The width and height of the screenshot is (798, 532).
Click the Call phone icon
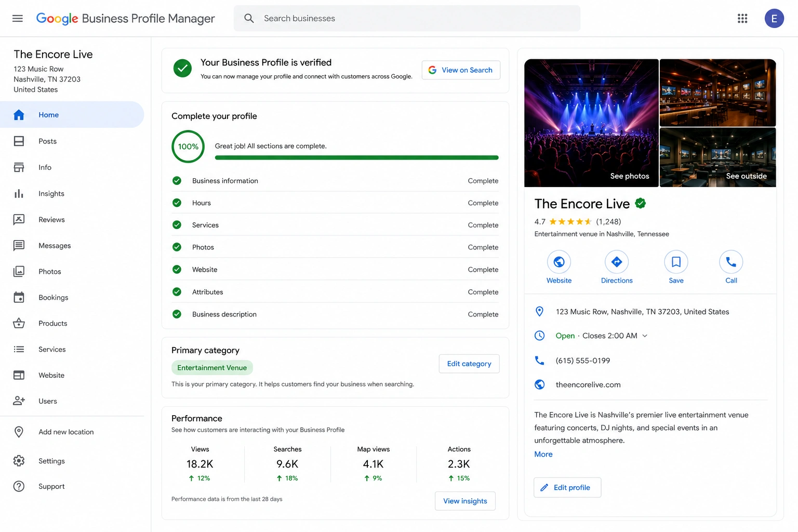click(731, 262)
